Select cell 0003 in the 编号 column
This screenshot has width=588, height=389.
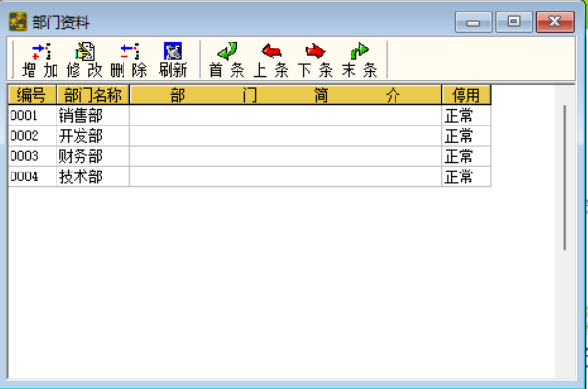[x=32, y=156]
